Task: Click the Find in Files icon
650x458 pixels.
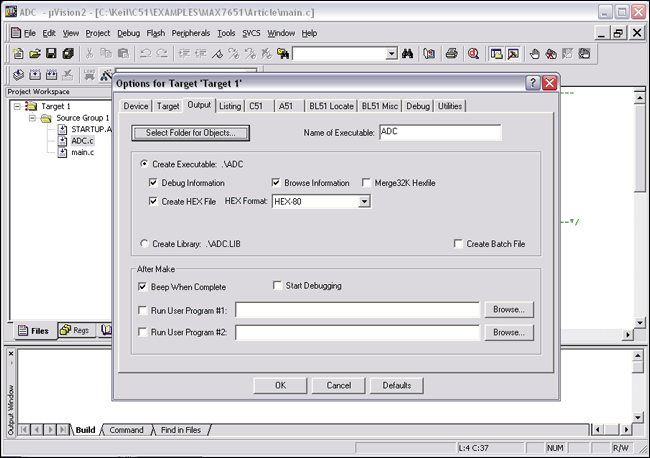Action: pyautogui.click(x=283, y=53)
